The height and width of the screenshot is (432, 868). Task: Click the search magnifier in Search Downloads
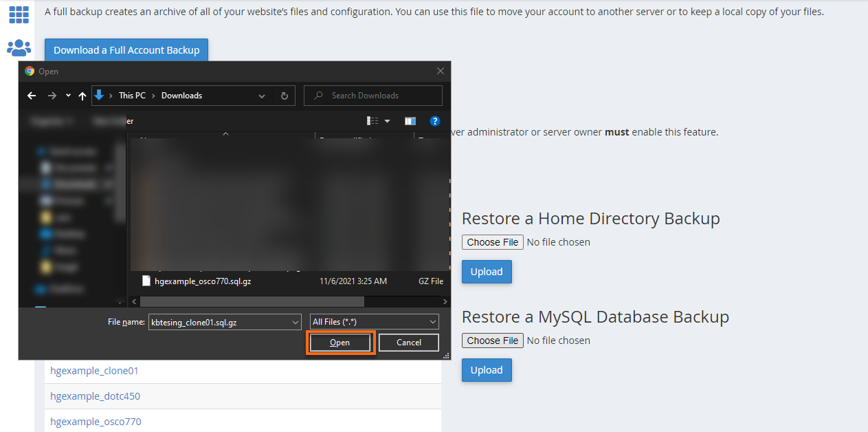click(x=317, y=95)
